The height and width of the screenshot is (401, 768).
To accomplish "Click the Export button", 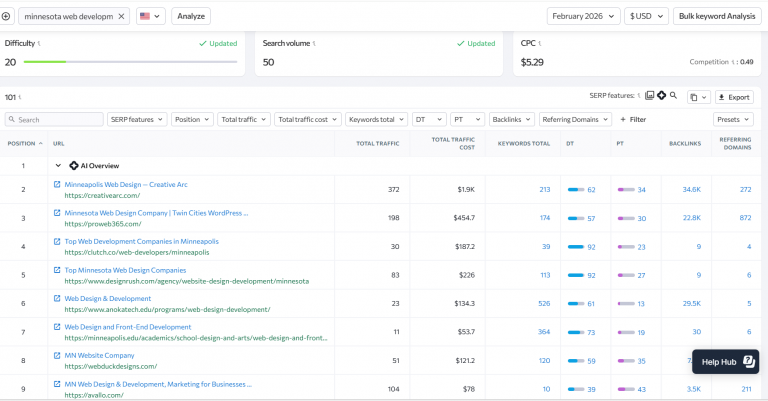I will click(x=735, y=97).
